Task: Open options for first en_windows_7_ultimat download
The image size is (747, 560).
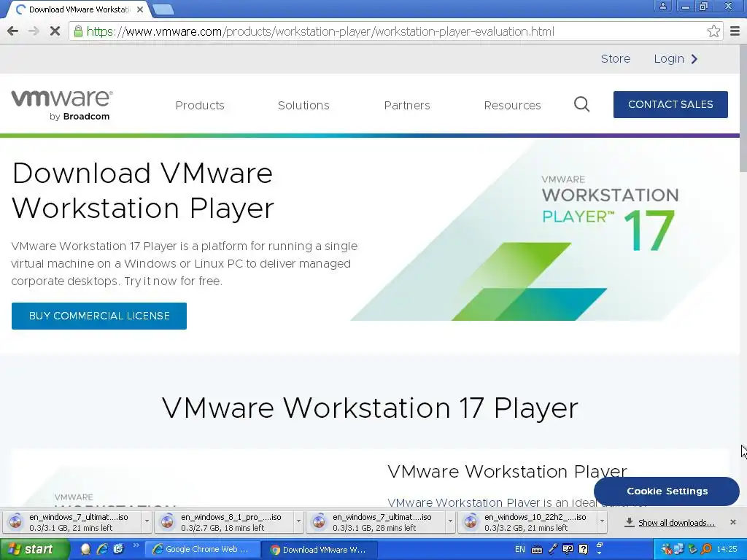Action: coord(147,522)
